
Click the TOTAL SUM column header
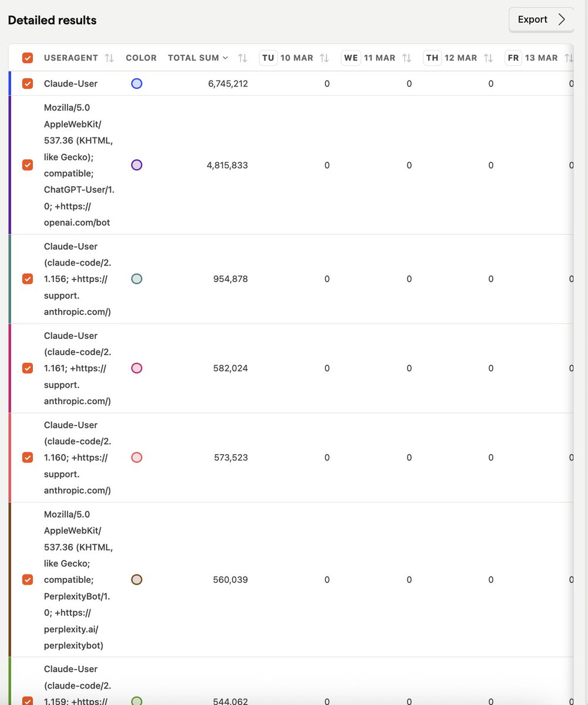click(194, 58)
